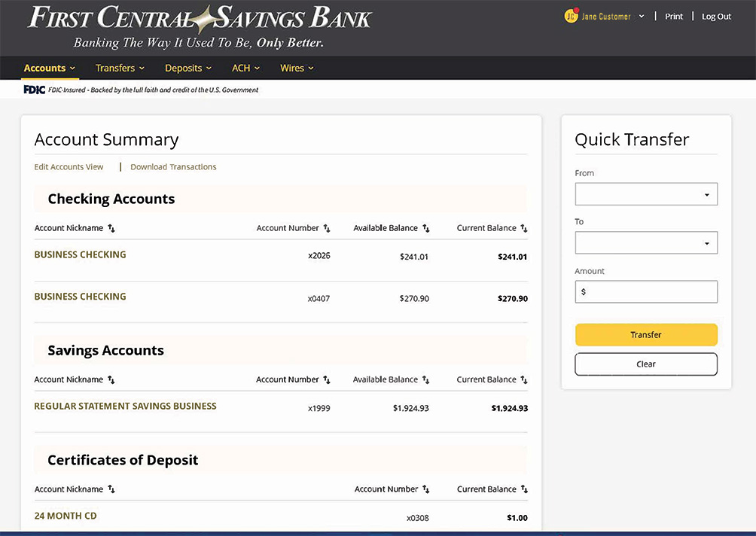
Task: Sort Certificates of Deposit by Account Number
Action: (x=425, y=489)
